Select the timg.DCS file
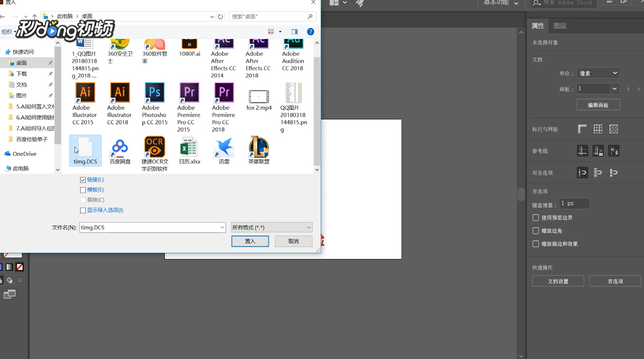 tap(85, 151)
